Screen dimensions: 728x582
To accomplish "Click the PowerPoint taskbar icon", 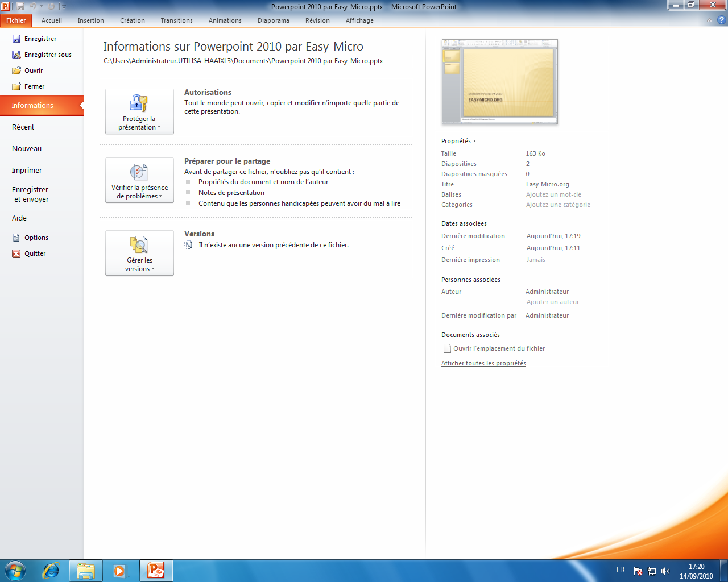I will pyautogui.click(x=156, y=571).
